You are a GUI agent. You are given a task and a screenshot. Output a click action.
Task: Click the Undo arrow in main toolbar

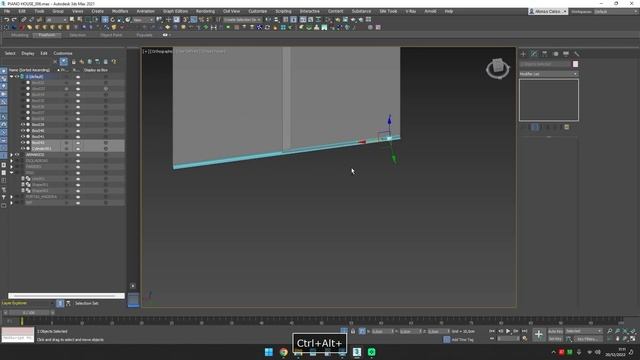7,20
